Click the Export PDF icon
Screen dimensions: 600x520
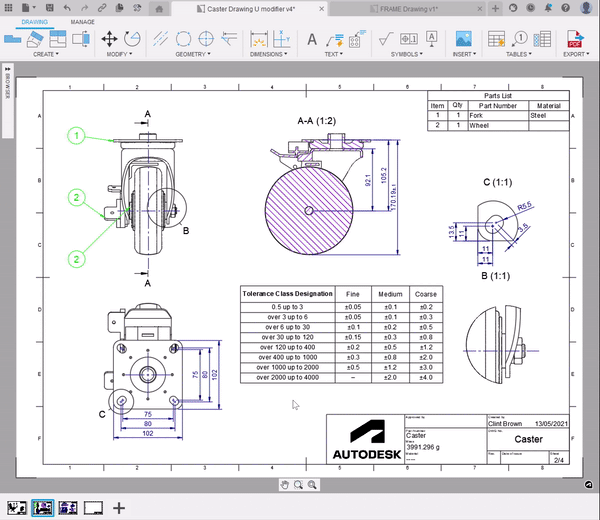click(575, 40)
